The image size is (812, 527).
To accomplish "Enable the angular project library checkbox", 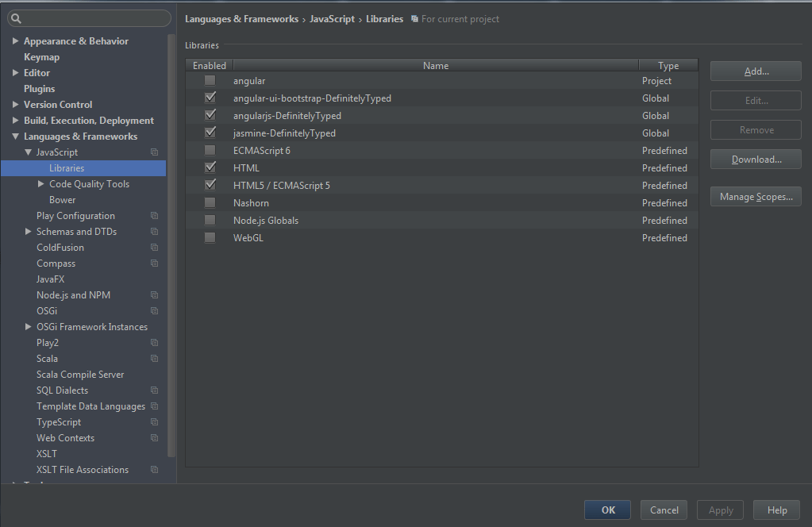I will pos(210,81).
